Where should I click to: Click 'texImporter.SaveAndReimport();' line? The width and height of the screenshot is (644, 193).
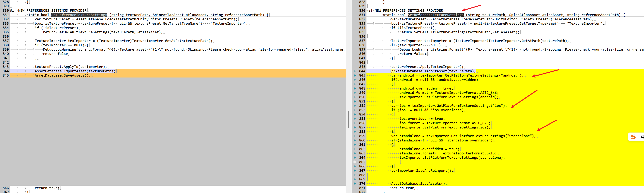[422, 170]
